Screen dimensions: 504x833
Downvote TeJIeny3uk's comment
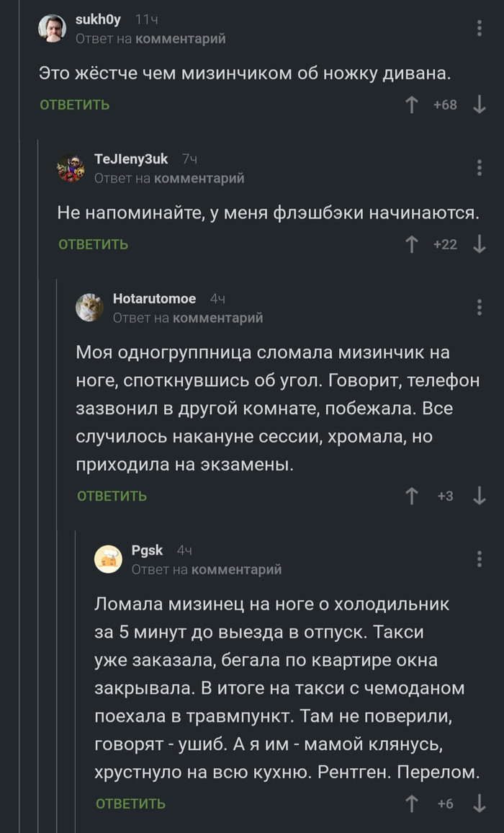tap(480, 245)
